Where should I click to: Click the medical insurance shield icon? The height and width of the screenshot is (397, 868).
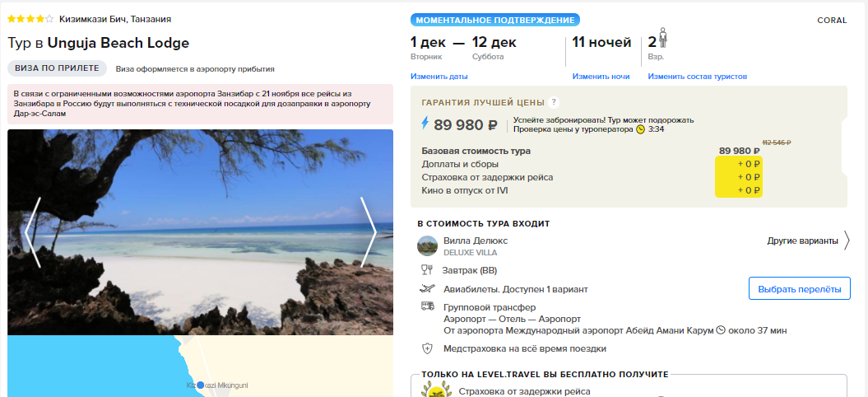[427, 348]
